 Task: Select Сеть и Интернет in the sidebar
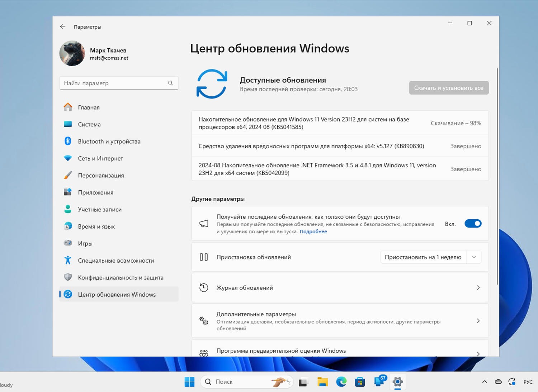click(119, 158)
